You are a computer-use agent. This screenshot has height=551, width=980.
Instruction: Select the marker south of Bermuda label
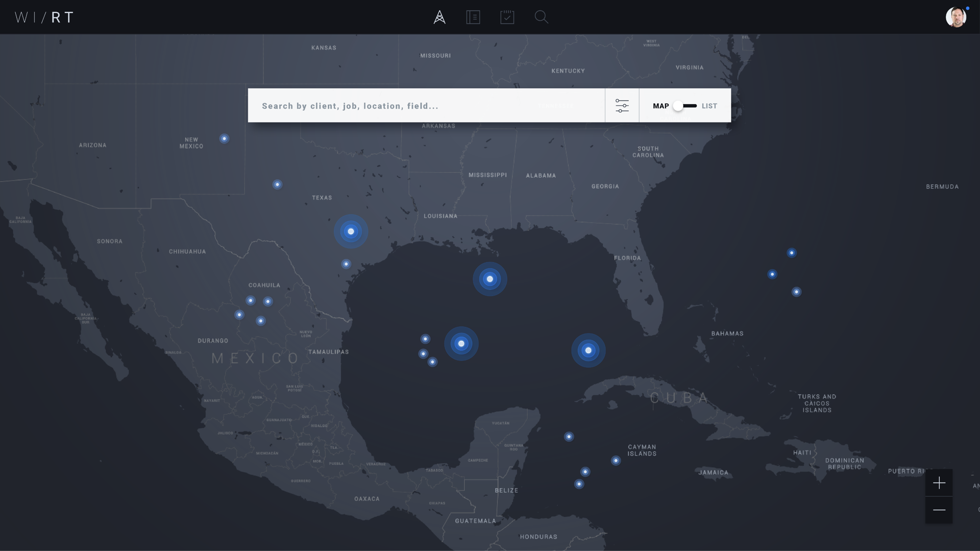coord(792,253)
